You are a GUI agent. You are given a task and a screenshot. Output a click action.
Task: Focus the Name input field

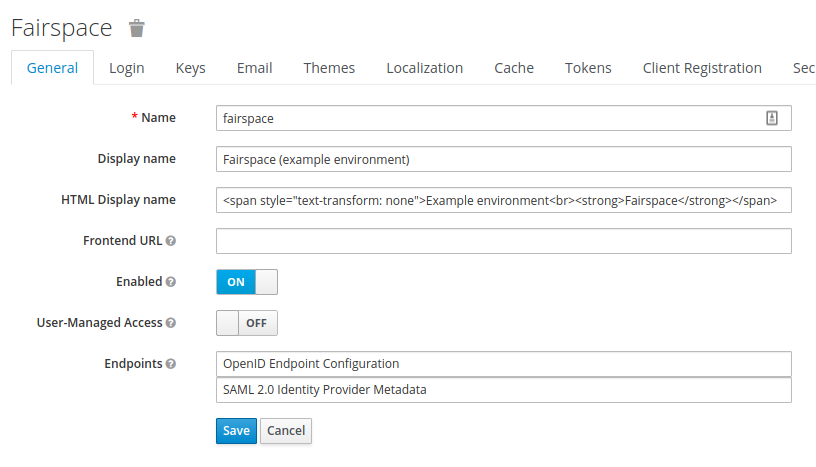click(504, 118)
